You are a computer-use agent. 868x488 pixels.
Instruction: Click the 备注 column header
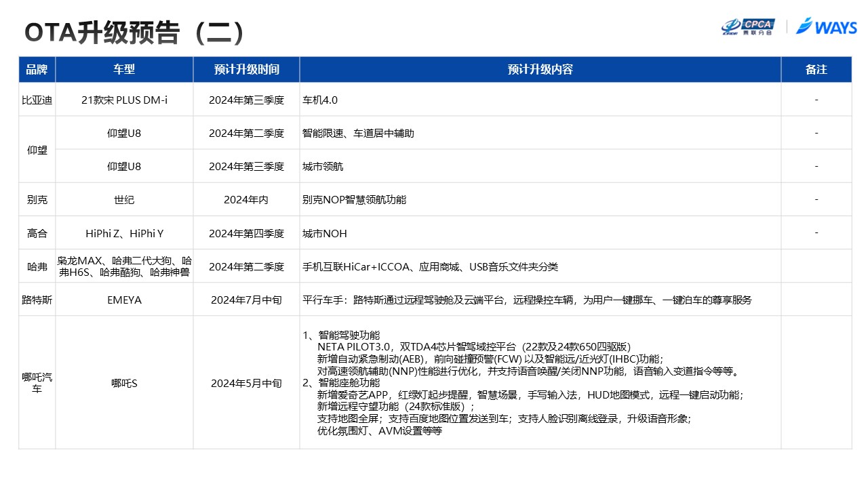pos(816,69)
